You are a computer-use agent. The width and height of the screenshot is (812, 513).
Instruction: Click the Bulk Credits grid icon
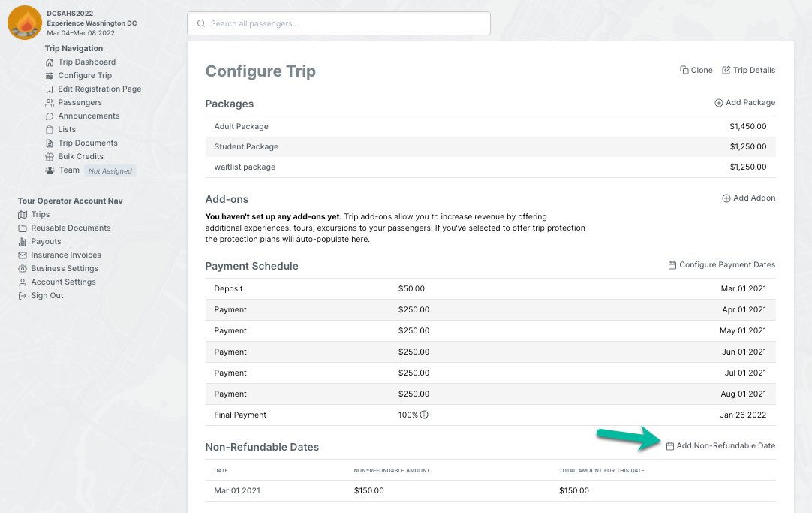[x=51, y=156]
